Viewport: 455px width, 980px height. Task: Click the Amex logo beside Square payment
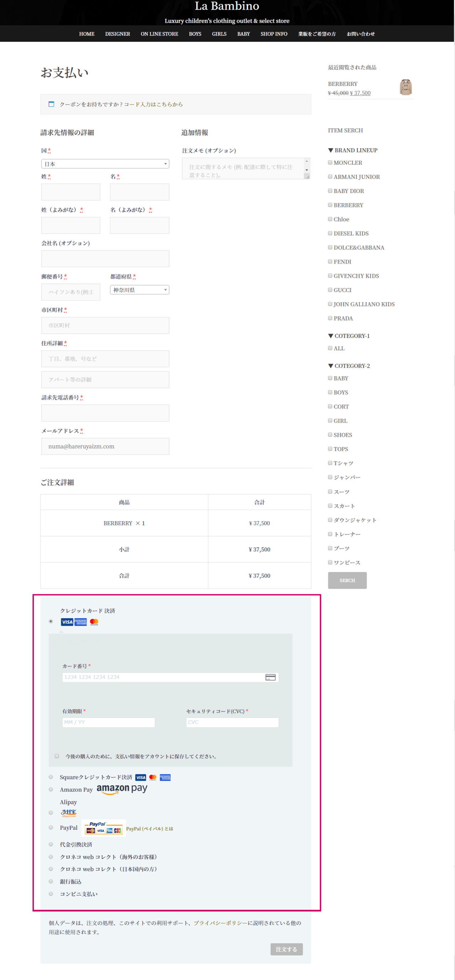click(165, 777)
